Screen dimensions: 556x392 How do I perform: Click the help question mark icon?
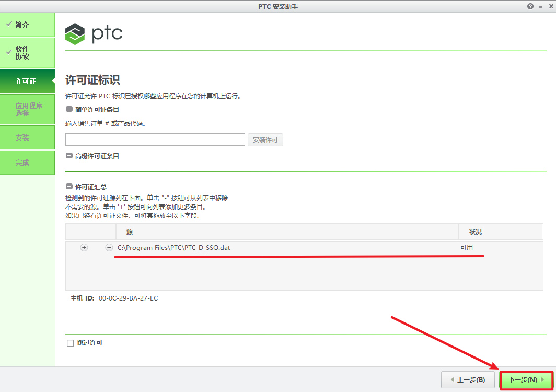click(x=530, y=6)
